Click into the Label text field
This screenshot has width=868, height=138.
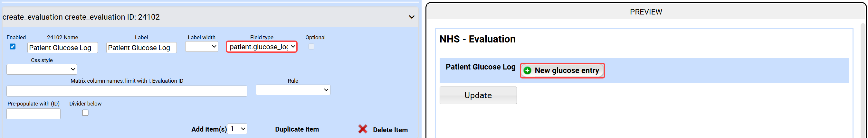tap(141, 48)
